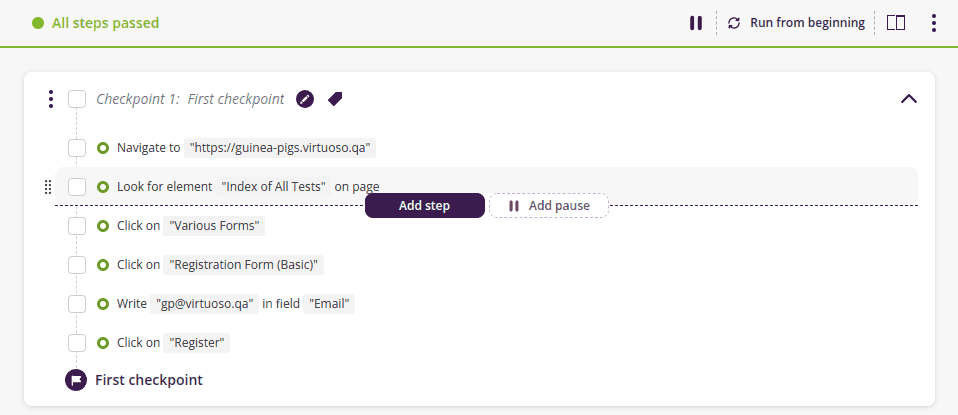Open the top-right kebab menu
The width and height of the screenshot is (958, 415).
coord(933,23)
